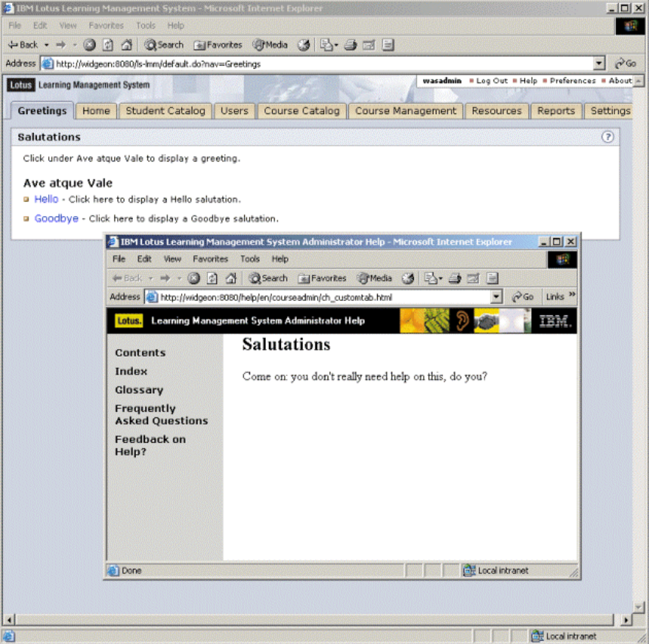
Task: Open Favorites in main browser toolbar
Action: 218,45
